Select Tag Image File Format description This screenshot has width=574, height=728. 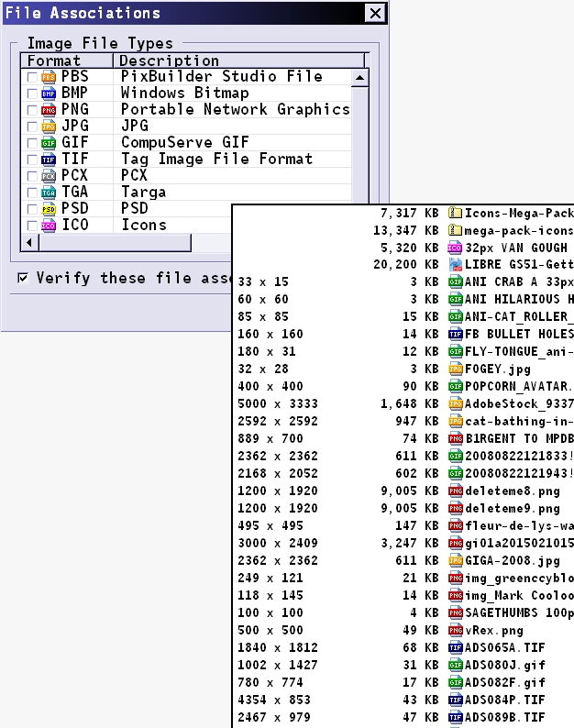(217, 160)
